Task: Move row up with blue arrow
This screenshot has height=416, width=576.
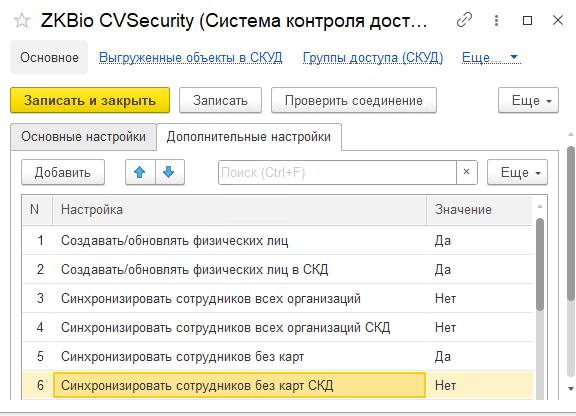Action: 140,172
